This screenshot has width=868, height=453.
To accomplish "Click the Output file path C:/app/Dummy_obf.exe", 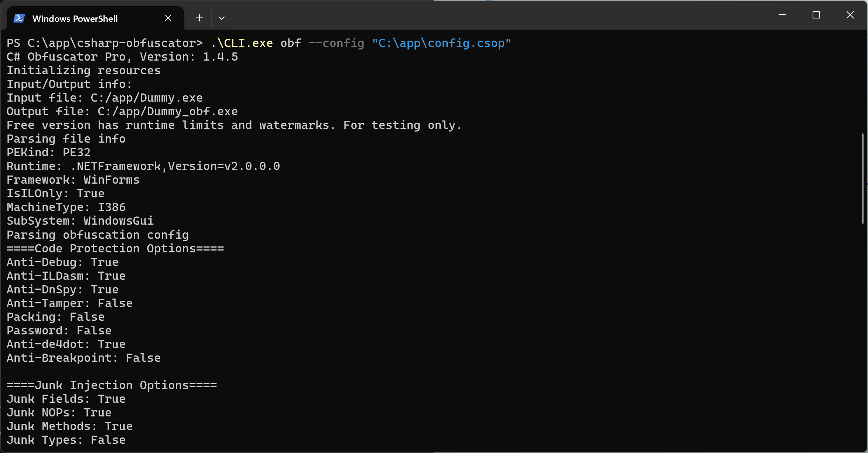I will (167, 111).
